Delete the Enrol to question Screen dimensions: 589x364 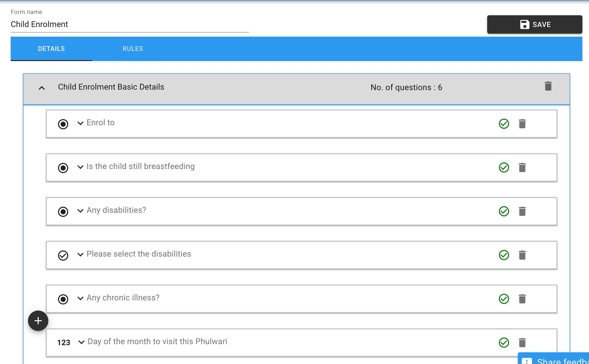click(522, 124)
